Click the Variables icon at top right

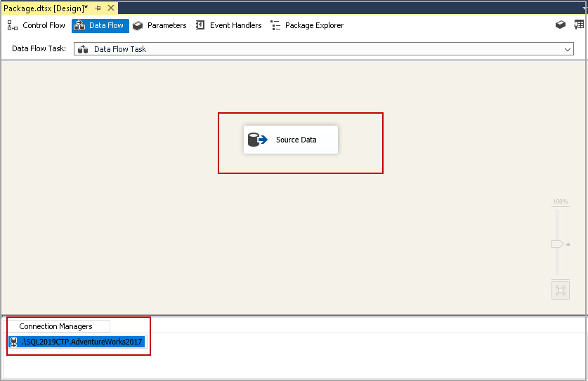(x=579, y=25)
